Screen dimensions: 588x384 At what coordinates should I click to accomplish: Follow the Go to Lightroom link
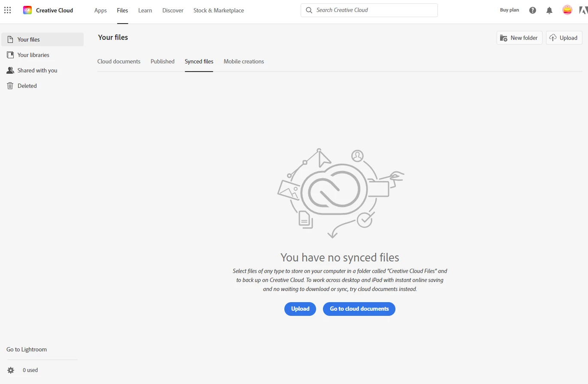click(27, 349)
